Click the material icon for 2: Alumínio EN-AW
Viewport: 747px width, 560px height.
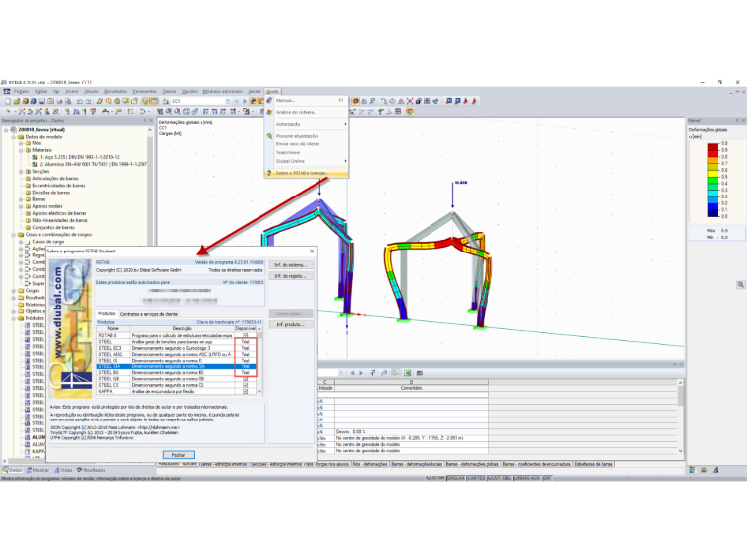35,164
